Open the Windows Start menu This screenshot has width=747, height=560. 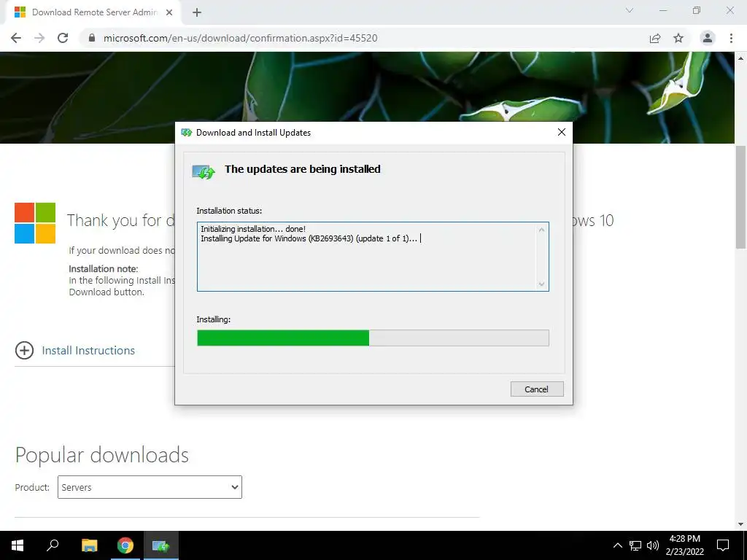(x=18, y=545)
